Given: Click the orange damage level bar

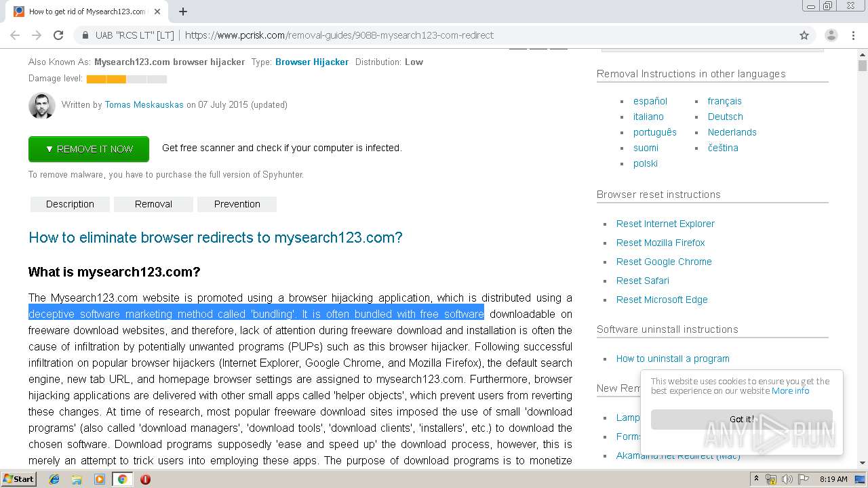Looking at the screenshot, I should click(x=106, y=79).
